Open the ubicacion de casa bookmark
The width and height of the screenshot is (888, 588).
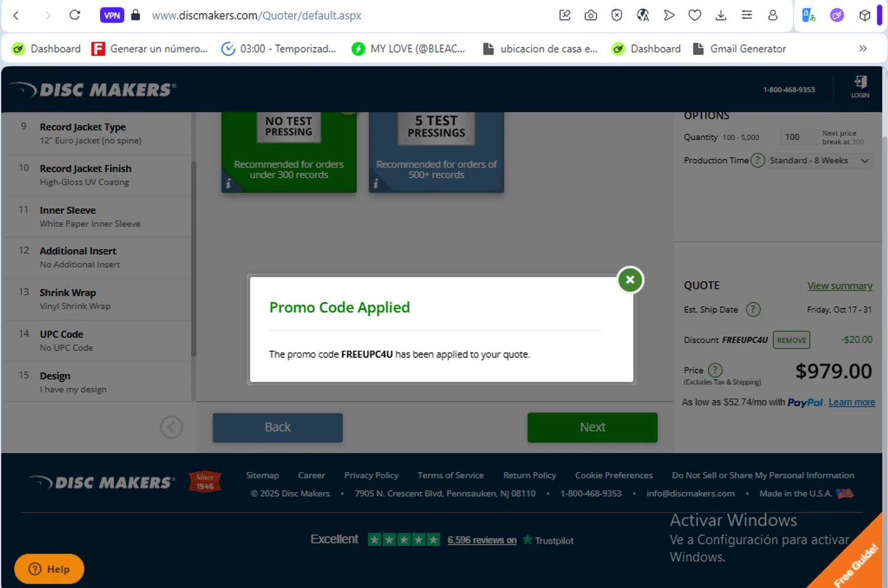click(540, 49)
